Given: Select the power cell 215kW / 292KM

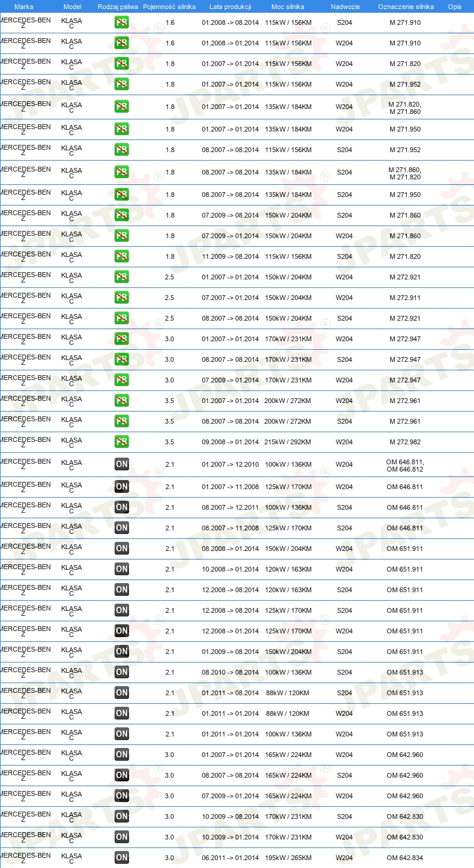Looking at the screenshot, I should pyautogui.click(x=288, y=442).
